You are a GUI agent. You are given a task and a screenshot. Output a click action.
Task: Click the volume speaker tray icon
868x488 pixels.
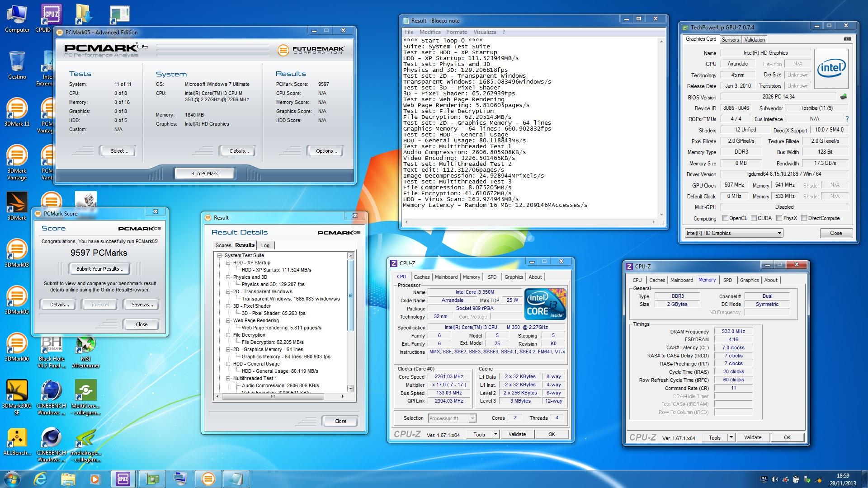click(x=774, y=479)
